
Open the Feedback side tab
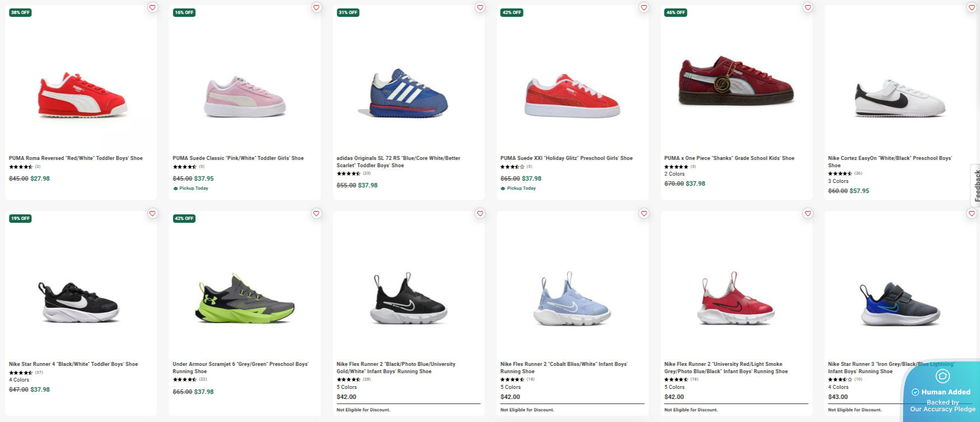[976, 185]
